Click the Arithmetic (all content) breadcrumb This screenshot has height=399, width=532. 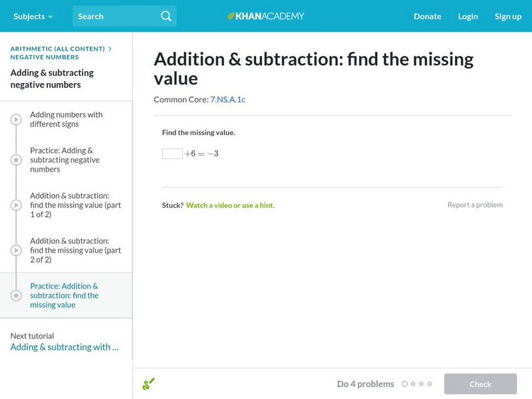click(x=58, y=49)
